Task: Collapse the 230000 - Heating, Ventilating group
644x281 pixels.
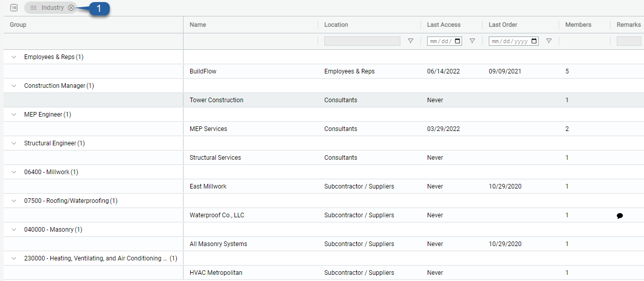Action: coord(14,258)
